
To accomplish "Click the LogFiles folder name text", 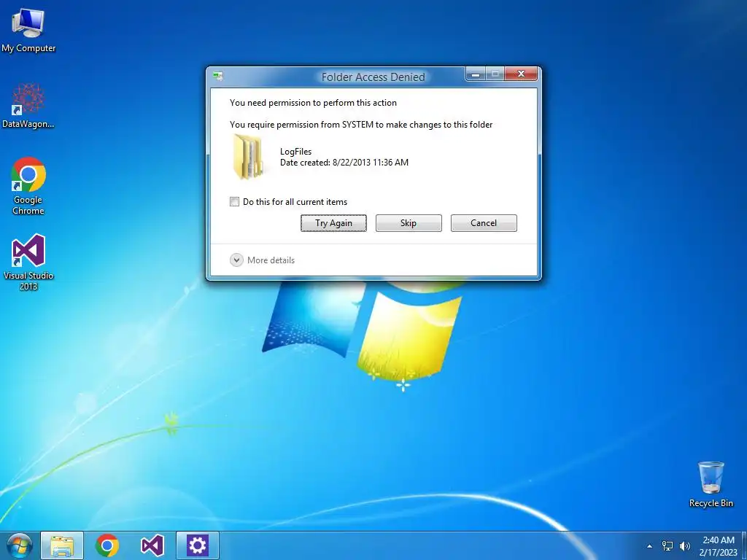I will (x=296, y=152).
